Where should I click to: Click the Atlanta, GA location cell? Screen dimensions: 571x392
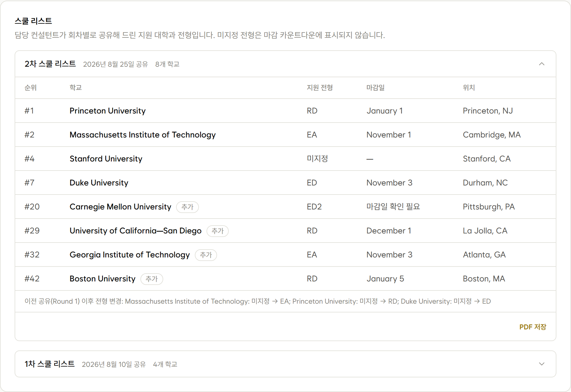coord(484,255)
